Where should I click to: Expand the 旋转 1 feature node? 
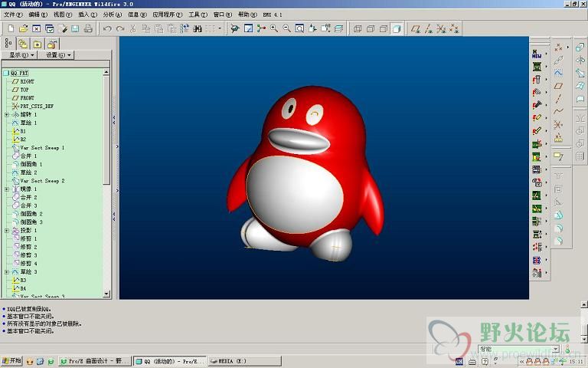(x=7, y=114)
